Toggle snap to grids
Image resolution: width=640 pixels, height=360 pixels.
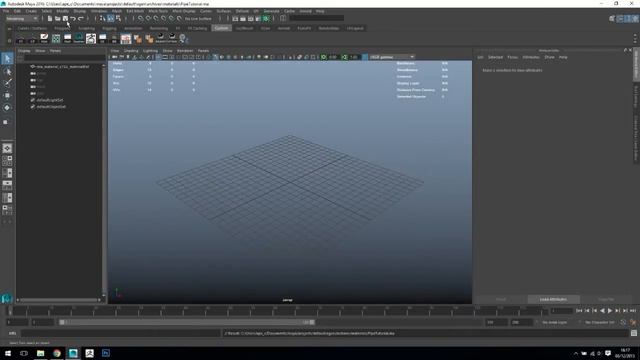(141, 18)
